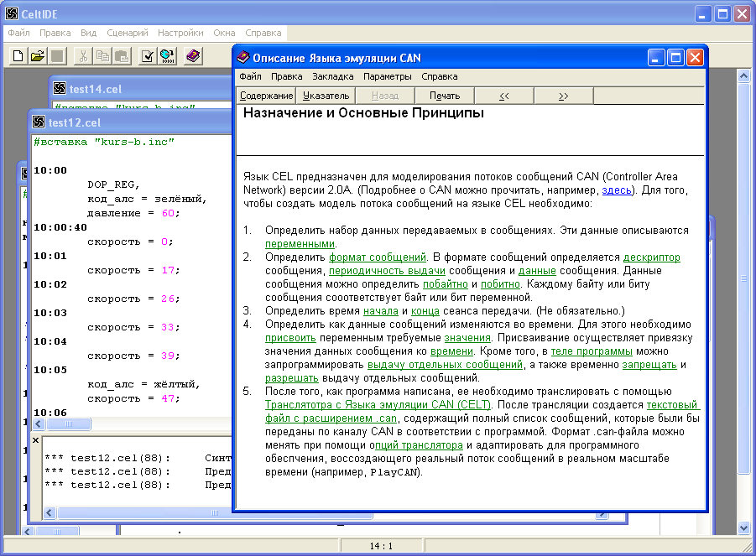The image size is (756, 556).
Task: Open help via the purple book icon
Action: click(x=193, y=56)
